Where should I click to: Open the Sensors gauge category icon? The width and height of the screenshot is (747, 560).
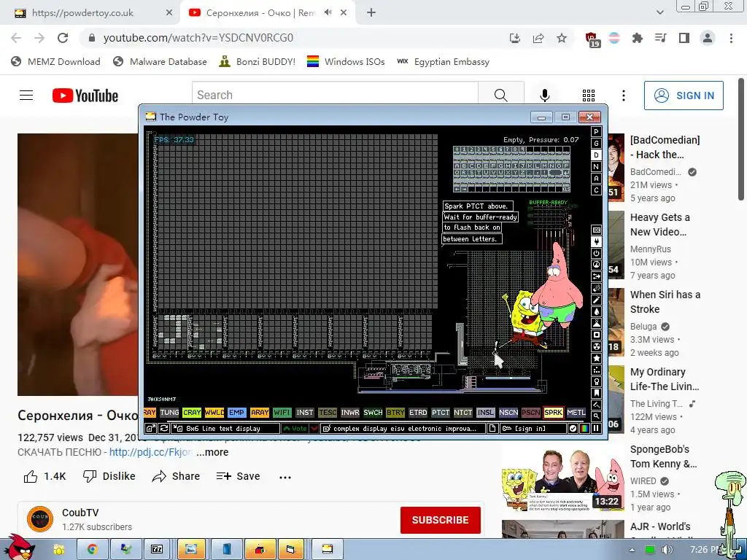(x=596, y=265)
